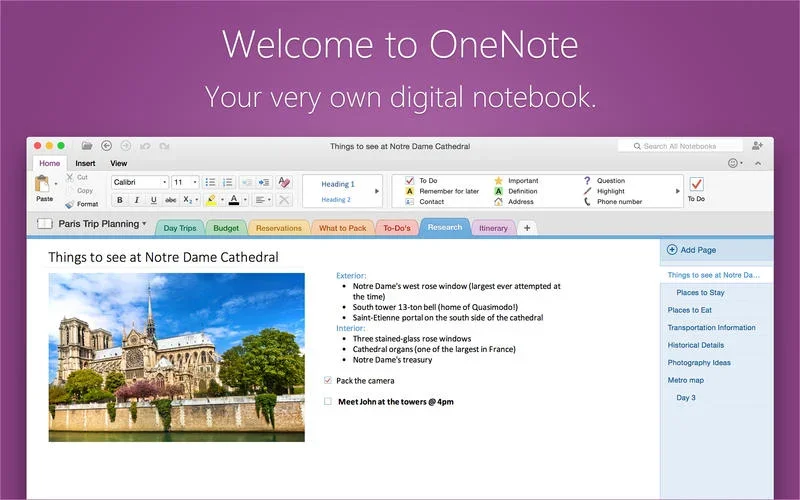
Task: Open the font color dropdown arrow
Action: point(245,200)
